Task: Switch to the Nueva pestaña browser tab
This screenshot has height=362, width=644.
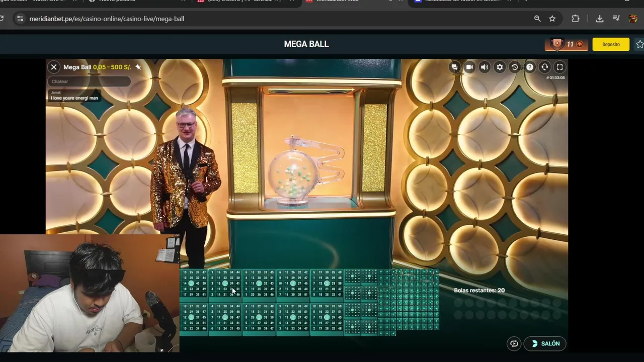Action: [x=136, y=2]
